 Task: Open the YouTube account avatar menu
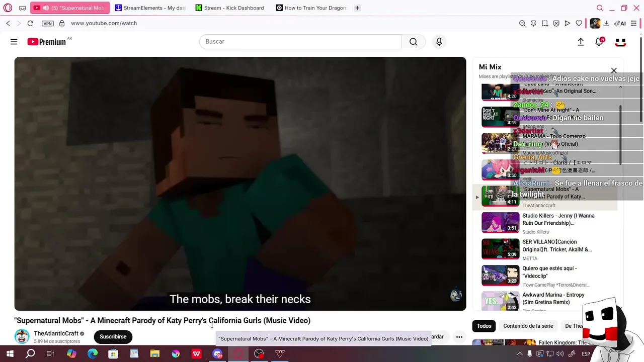click(x=620, y=42)
